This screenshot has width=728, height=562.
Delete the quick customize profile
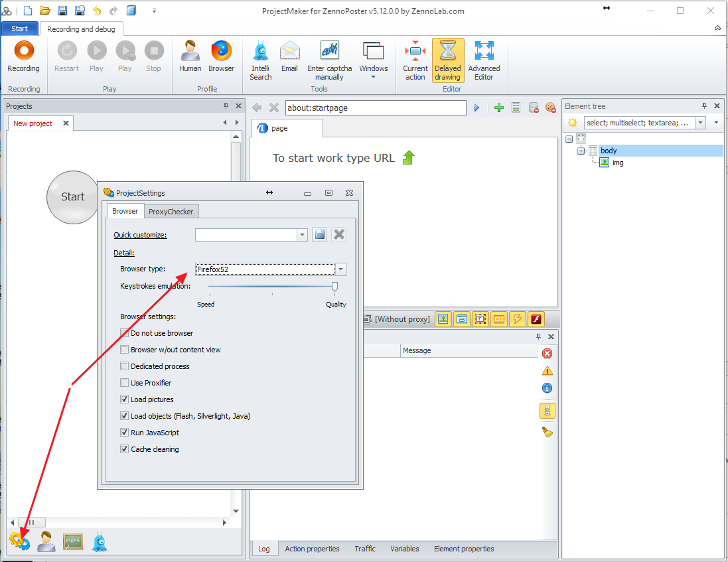339,235
